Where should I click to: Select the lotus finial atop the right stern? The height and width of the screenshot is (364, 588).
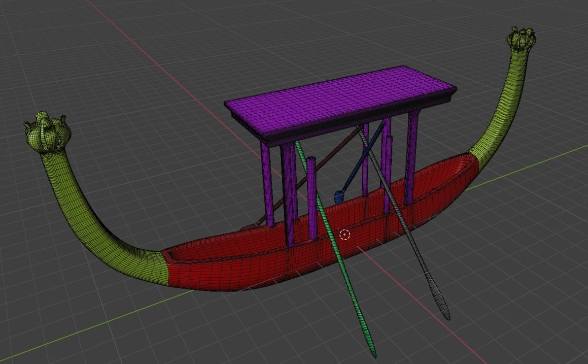pos(521,38)
